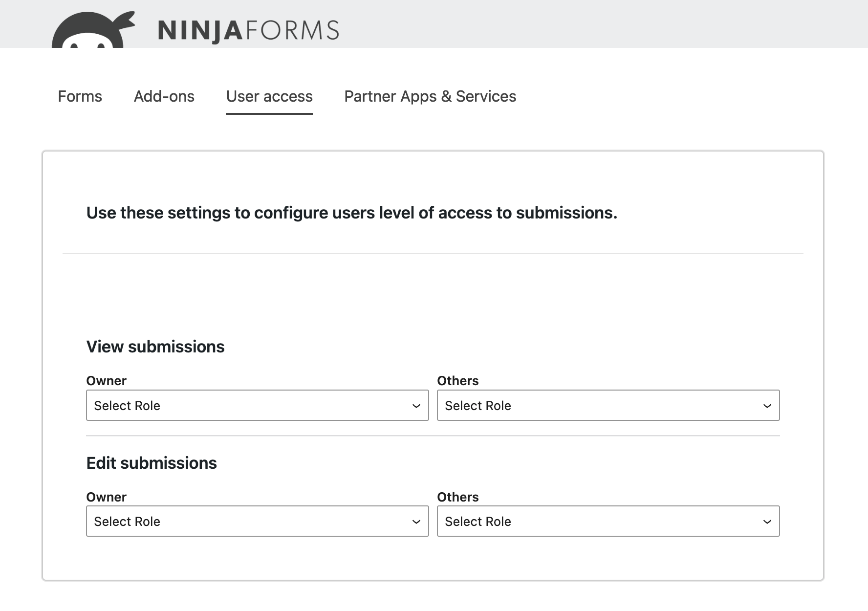
Task: Click the Others label under Edit submissions
Action: tap(457, 497)
